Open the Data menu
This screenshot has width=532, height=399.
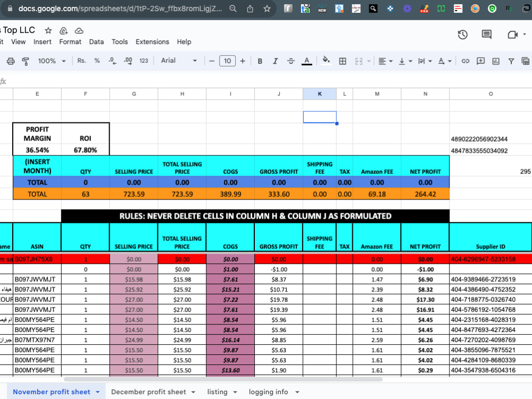[96, 41]
